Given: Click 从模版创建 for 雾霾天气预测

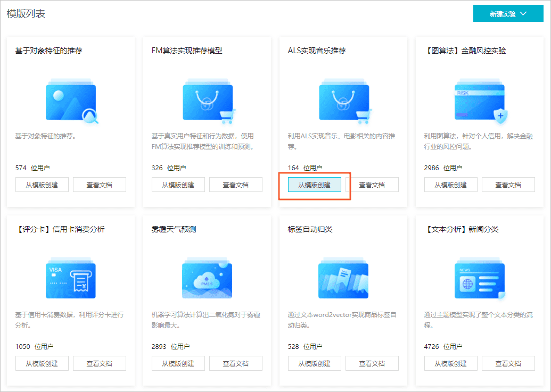Looking at the screenshot, I should pyautogui.click(x=178, y=363).
